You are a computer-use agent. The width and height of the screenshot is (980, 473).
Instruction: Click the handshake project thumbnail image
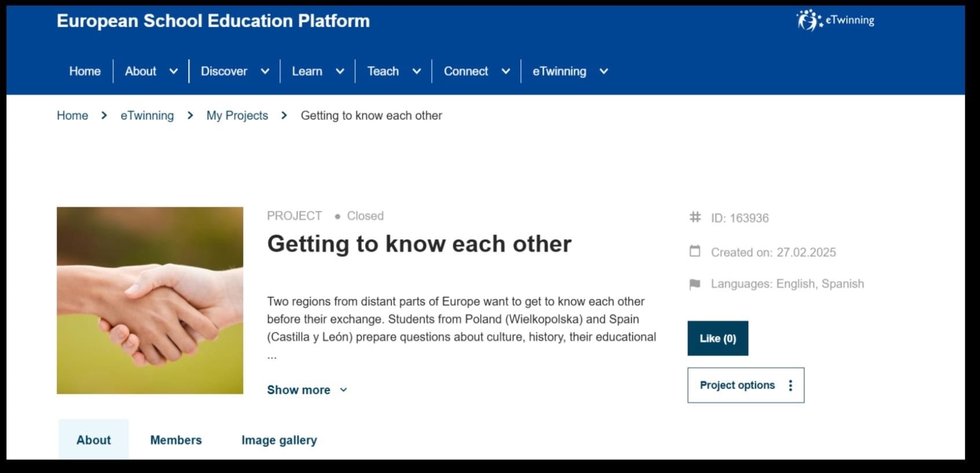150,300
